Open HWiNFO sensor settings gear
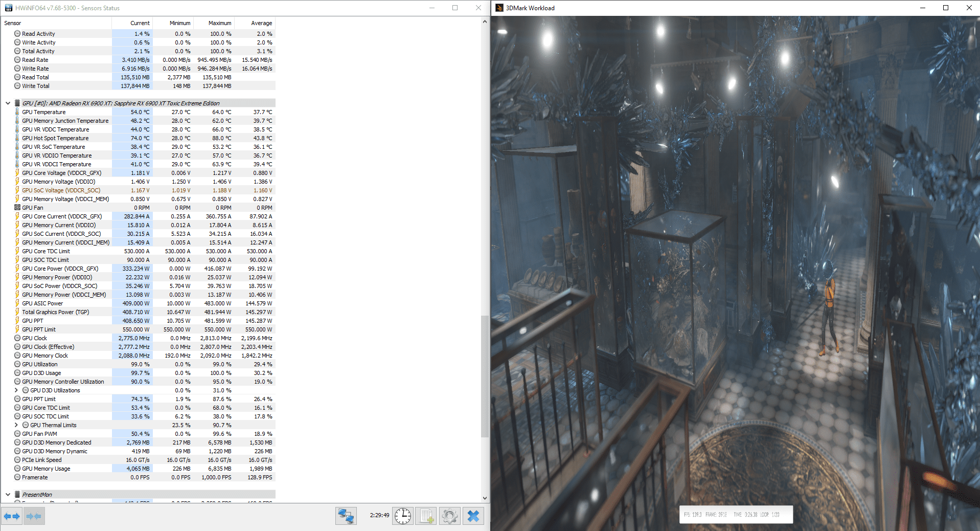The image size is (980, 531). [450, 516]
